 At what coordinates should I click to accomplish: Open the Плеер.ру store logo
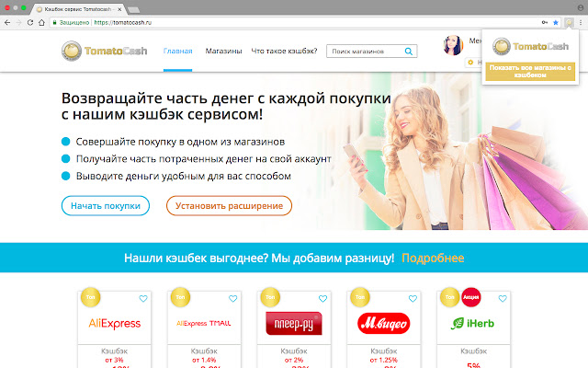click(x=294, y=323)
